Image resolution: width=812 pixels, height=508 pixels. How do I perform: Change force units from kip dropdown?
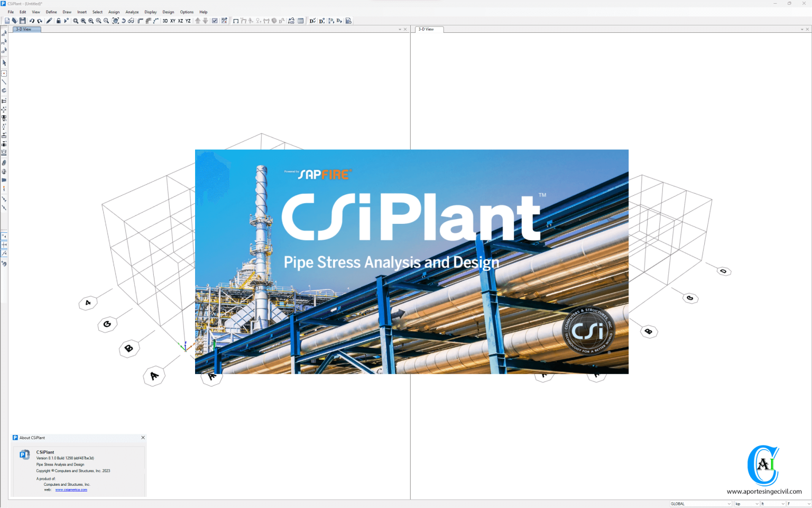(756, 503)
